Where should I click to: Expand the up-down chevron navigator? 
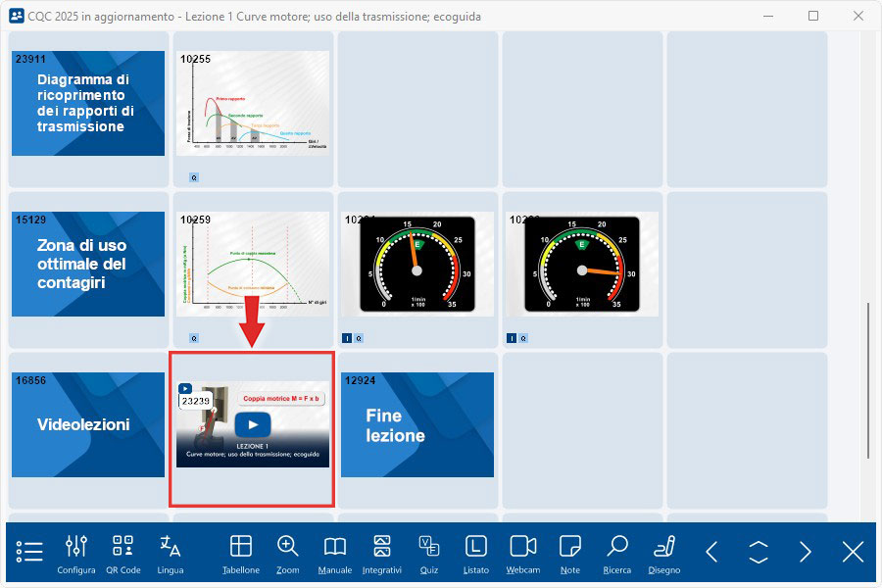click(x=759, y=552)
